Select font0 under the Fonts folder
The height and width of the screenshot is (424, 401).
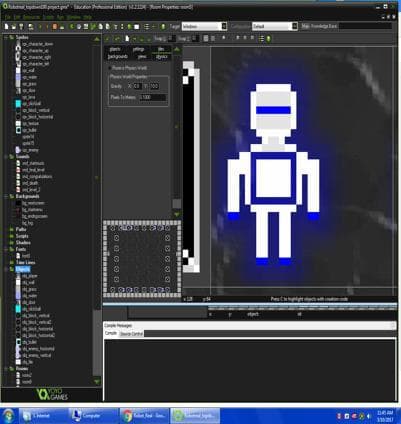pos(26,256)
